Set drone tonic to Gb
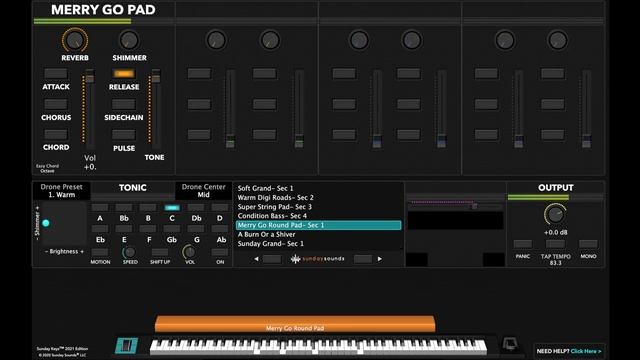This screenshot has height=360, width=640. pyautogui.click(x=172, y=229)
